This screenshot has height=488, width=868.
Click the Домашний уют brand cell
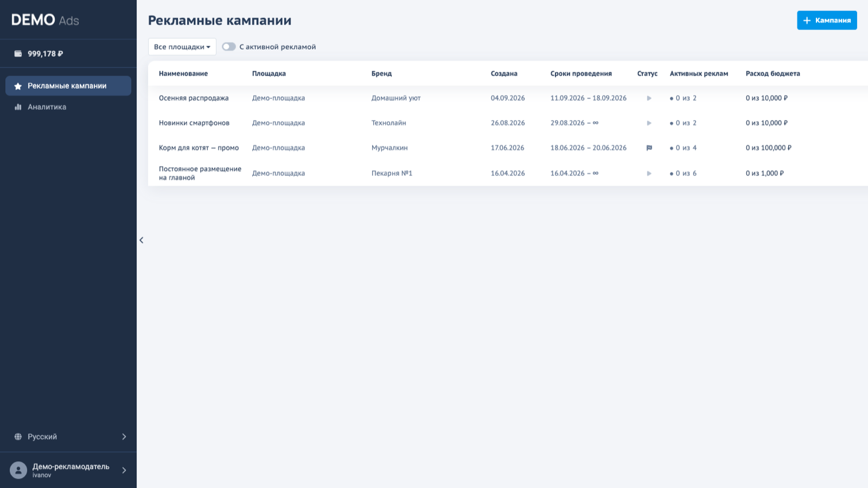pyautogui.click(x=396, y=98)
